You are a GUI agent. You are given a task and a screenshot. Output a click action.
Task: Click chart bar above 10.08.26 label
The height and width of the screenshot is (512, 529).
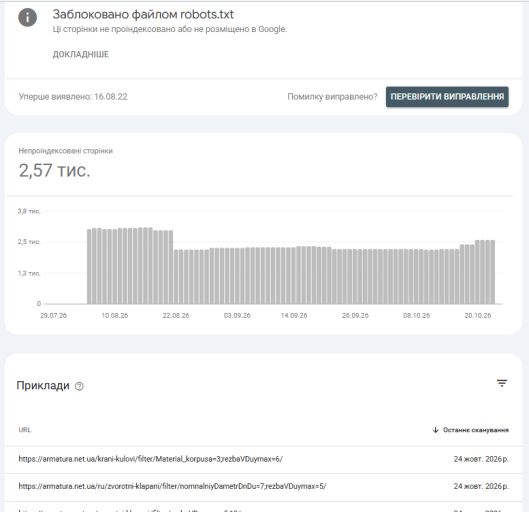(115, 266)
